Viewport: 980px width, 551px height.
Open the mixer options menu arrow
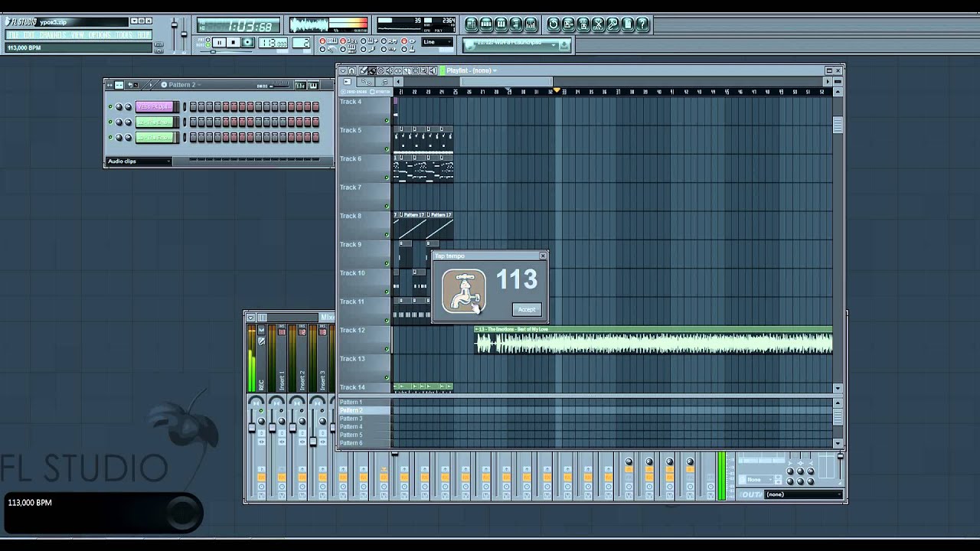tap(250, 317)
